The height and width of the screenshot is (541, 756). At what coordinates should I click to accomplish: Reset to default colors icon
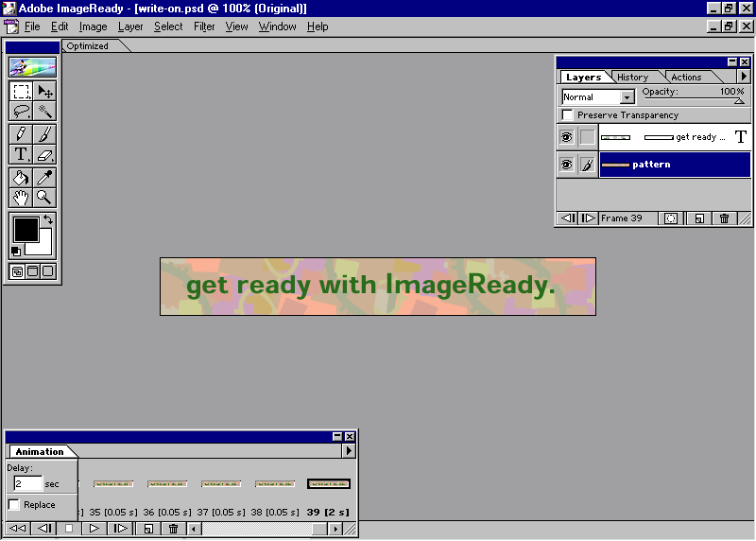point(16,251)
